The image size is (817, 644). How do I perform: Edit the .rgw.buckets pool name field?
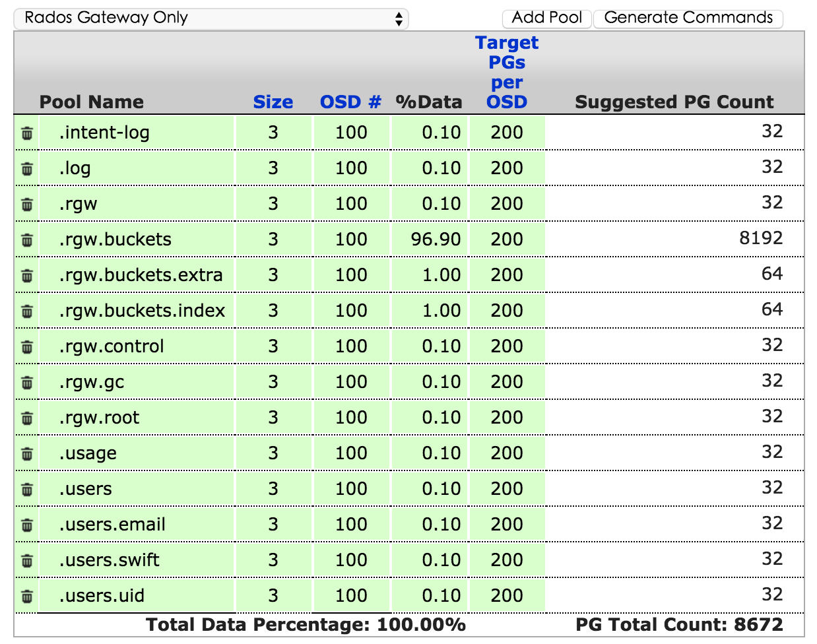click(x=137, y=240)
